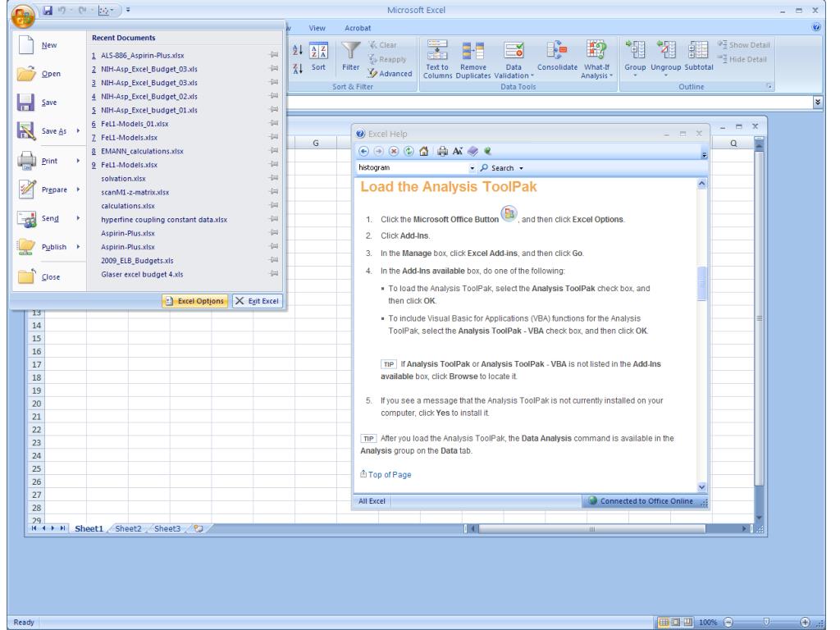The width and height of the screenshot is (840, 630).
Task: Go to Excel Help Home icon
Action: (x=424, y=152)
